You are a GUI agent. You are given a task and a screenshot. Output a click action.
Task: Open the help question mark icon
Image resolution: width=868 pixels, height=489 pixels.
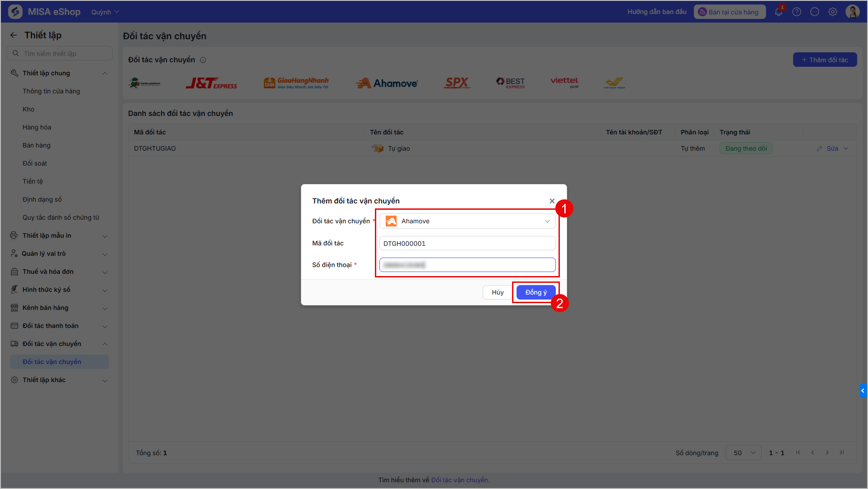(x=797, y=12)
